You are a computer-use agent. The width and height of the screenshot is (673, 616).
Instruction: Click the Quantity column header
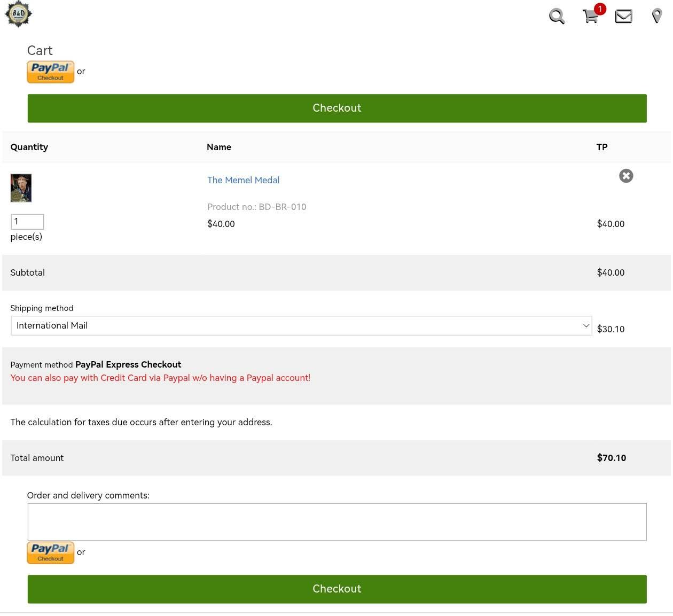pyautogui.click(x=29, y=147)
